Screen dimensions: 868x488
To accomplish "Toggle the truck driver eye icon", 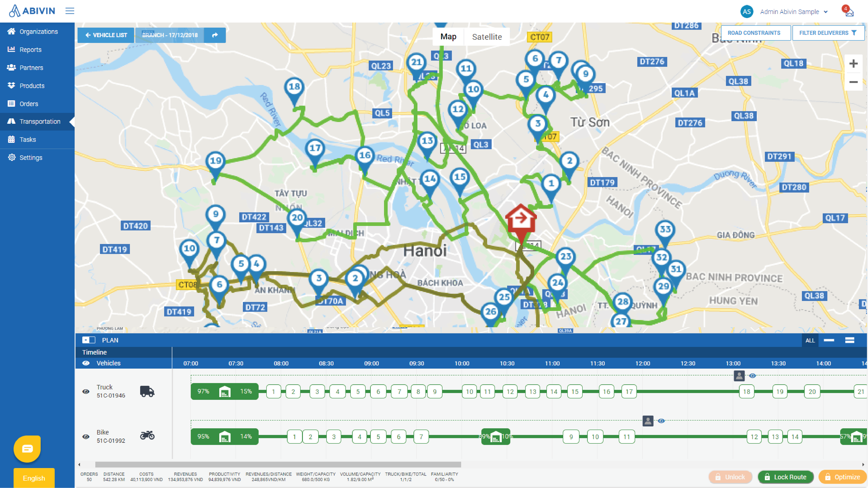I will pos(752,376).
